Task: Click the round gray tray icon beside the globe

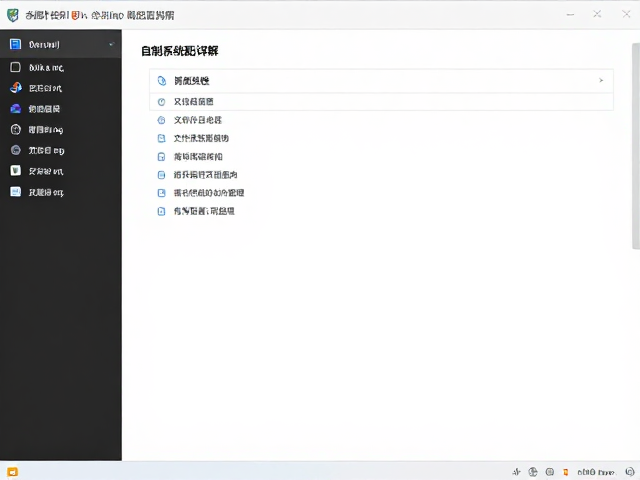Action: pos(550,472)
